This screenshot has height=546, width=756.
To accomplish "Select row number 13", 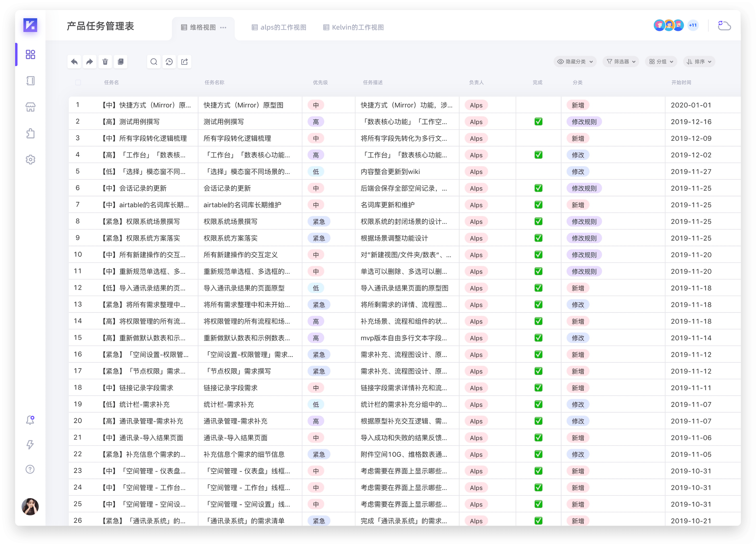I will 78,304.
